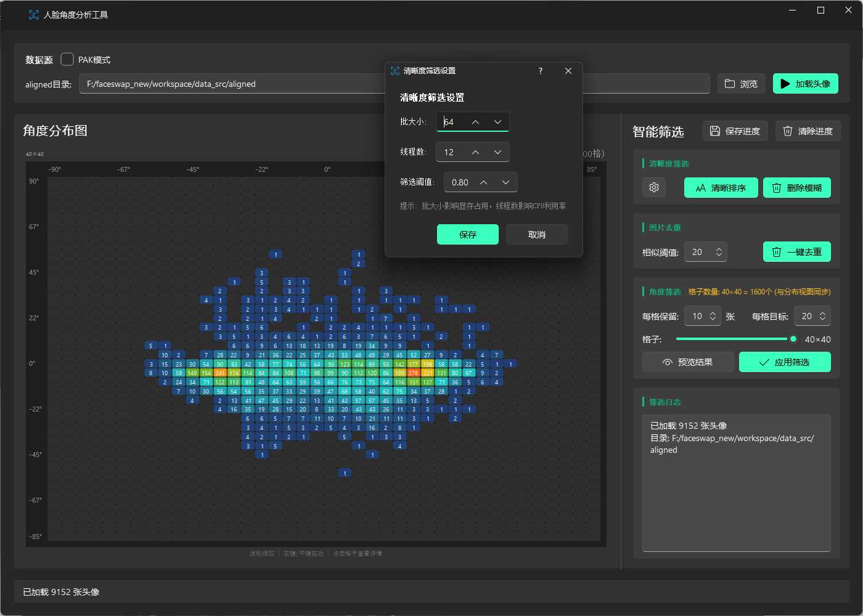863x616 pixels.
Task: Click the delete blurry images button
Action: (796, 188)
